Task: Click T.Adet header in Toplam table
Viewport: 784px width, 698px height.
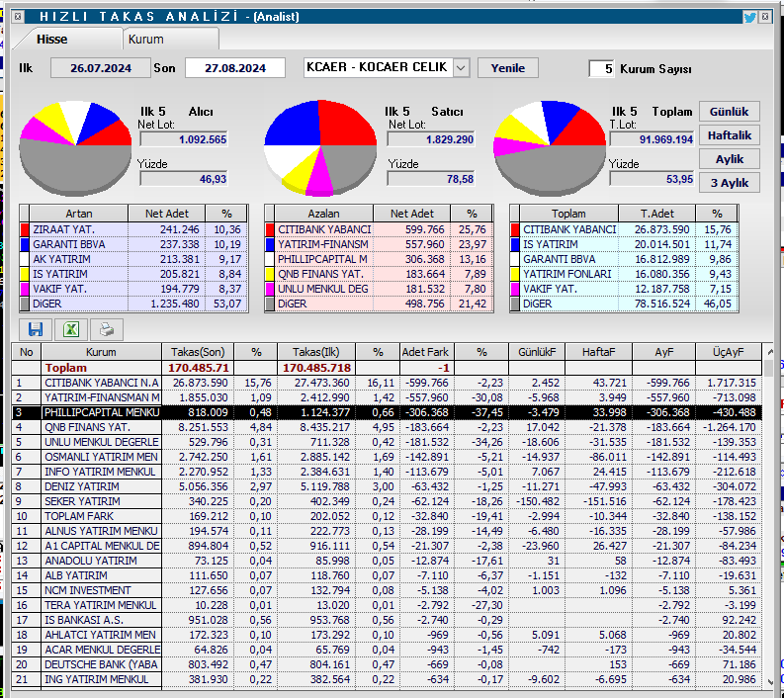Action: (x=656, y=214)
